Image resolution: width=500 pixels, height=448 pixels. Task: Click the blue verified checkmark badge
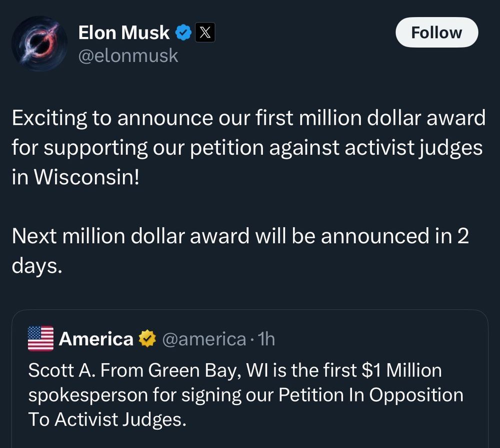(183, 33)
